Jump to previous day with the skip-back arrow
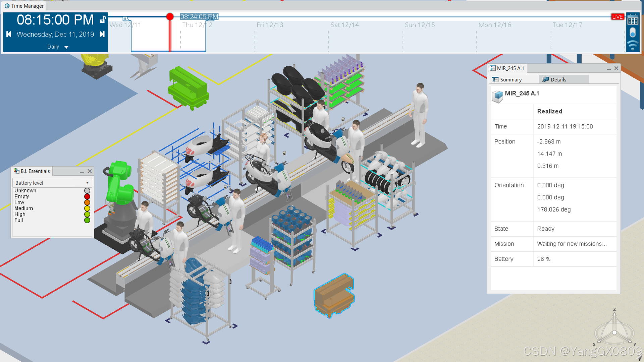The width and height of the screenshot is (644, 362). [x=9, y=34]
